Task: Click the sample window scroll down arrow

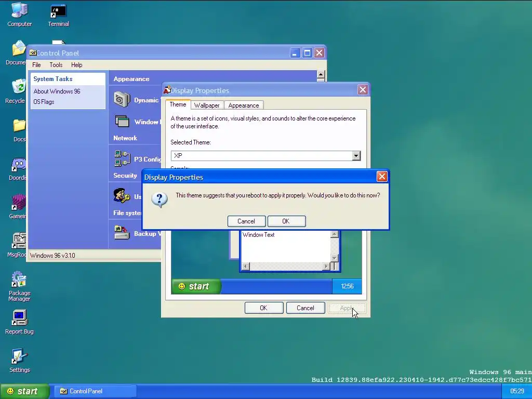Action: pos(334,258)
